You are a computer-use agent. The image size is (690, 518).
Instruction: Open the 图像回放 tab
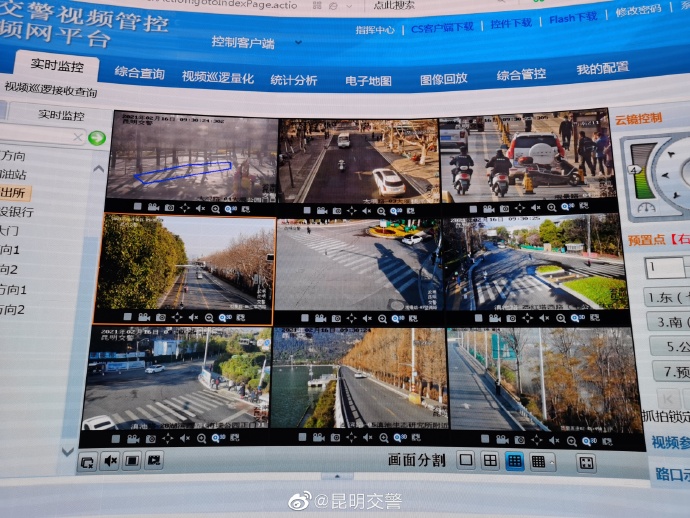(x=443, y=78)
